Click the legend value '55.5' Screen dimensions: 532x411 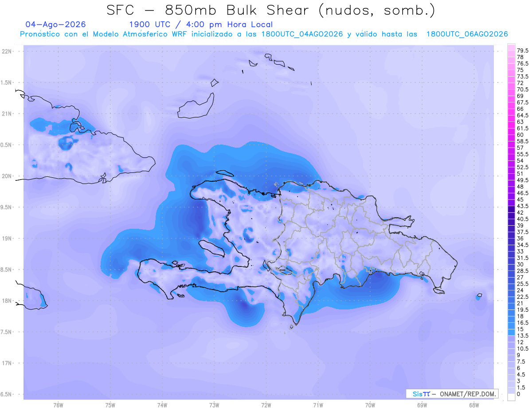coord(523,154)
